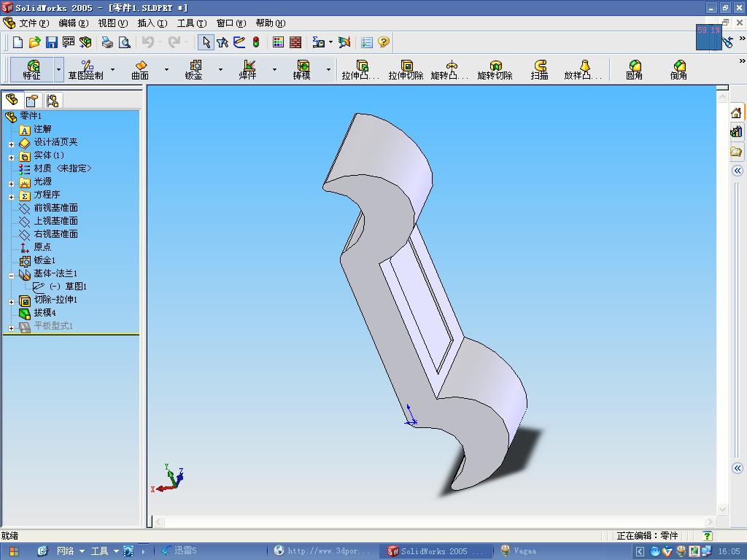Select 钣金1 feature in tree
The width and height of the screenshot is (747, 560).
tap(37, 260)
